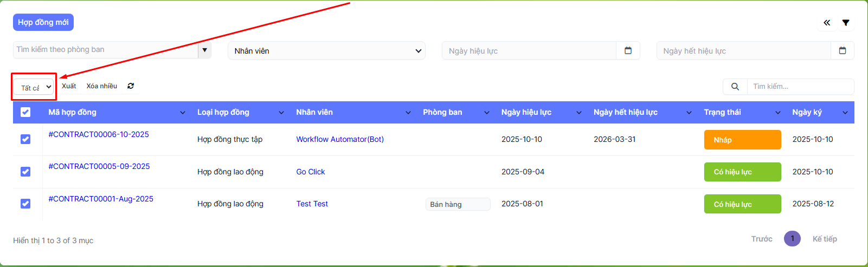Click the magnifier search icon
The height and width of the screenshot is (267, 868).
pos(735,87)
